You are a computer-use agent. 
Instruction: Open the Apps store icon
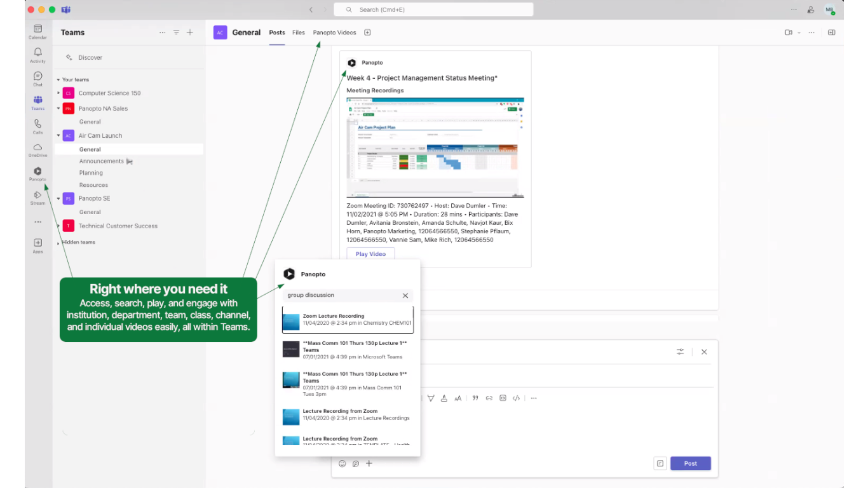[x=37, y=245]
